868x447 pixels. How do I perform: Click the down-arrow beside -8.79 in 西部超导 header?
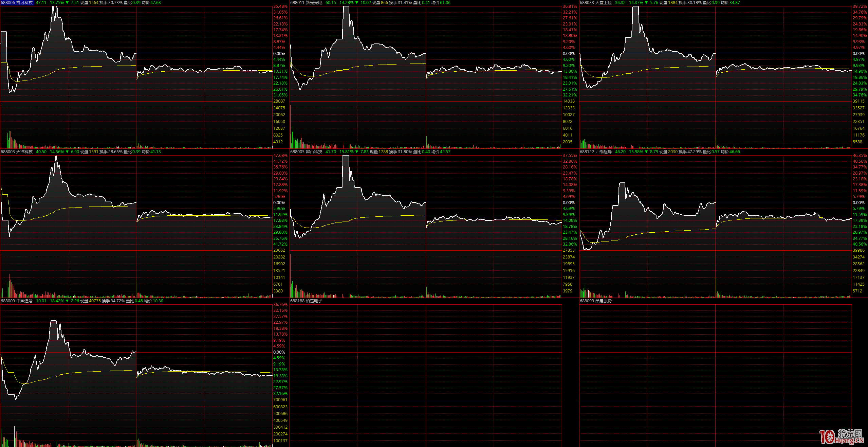[646, 152]
